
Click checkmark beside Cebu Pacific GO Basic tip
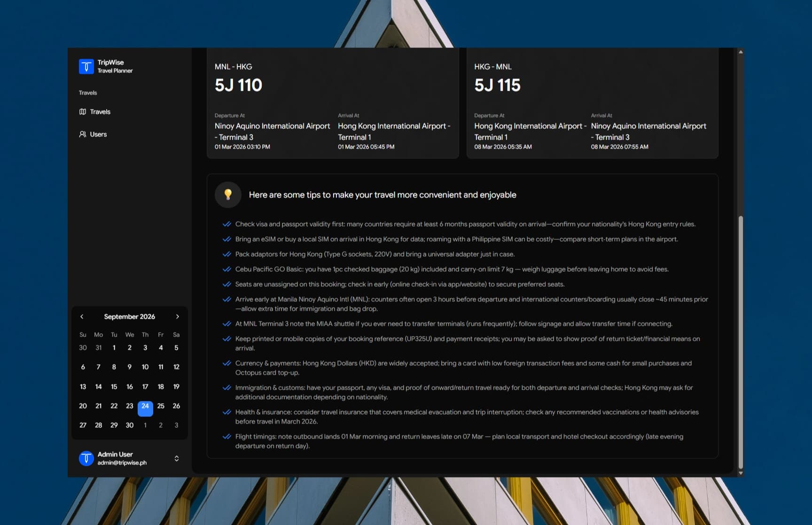tap(226, 269)
